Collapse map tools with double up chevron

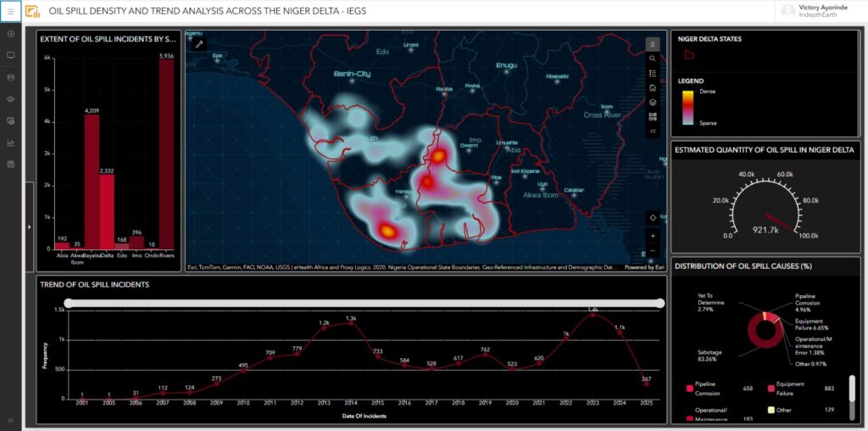pyautogui.click(x=652, y=44)
